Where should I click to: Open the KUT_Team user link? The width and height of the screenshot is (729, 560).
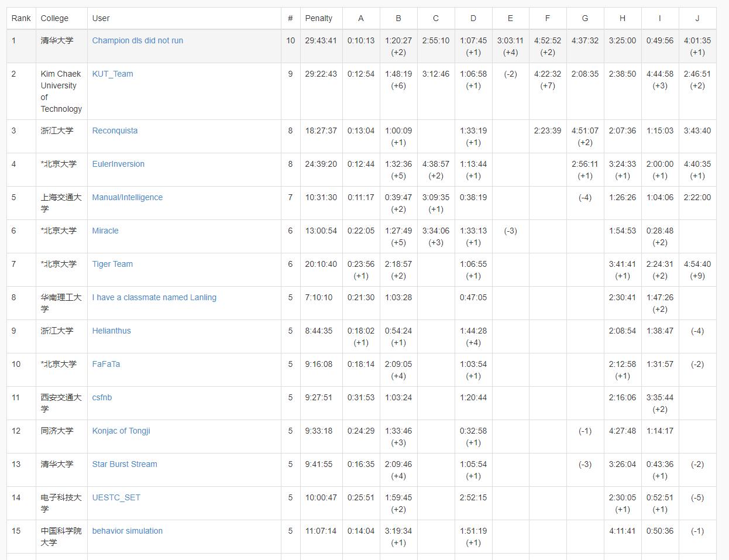(x=112, y=74)
